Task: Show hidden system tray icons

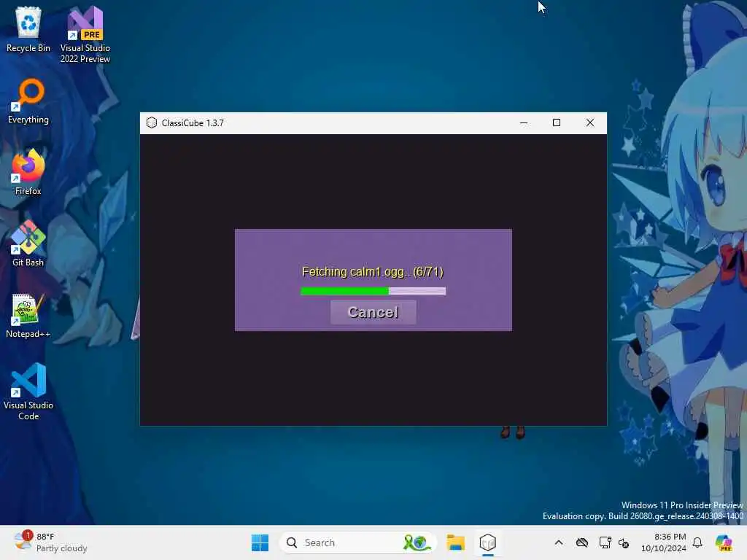Action: pos(559,542)
